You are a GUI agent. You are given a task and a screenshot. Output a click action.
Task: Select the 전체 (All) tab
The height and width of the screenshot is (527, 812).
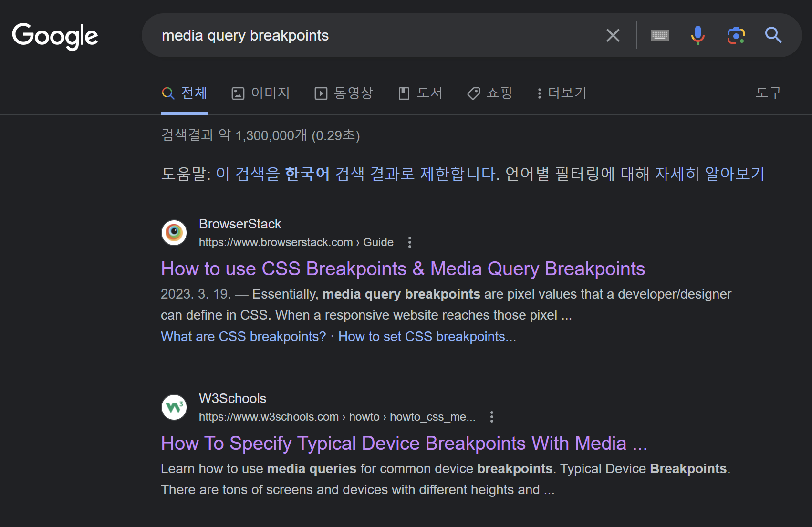tap(184, 93)
